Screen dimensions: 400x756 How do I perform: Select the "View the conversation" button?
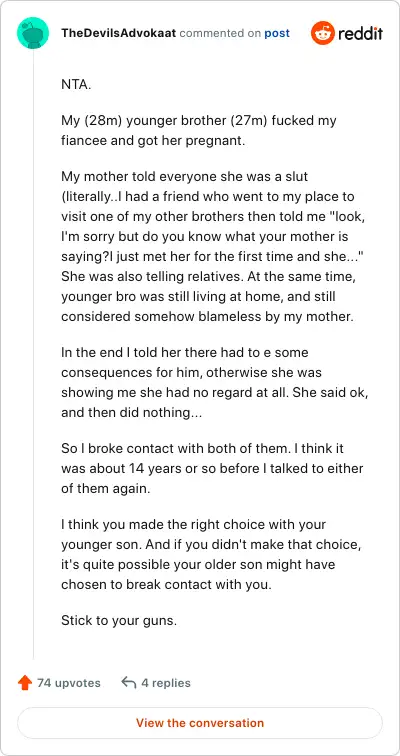(x=200, y=723)
